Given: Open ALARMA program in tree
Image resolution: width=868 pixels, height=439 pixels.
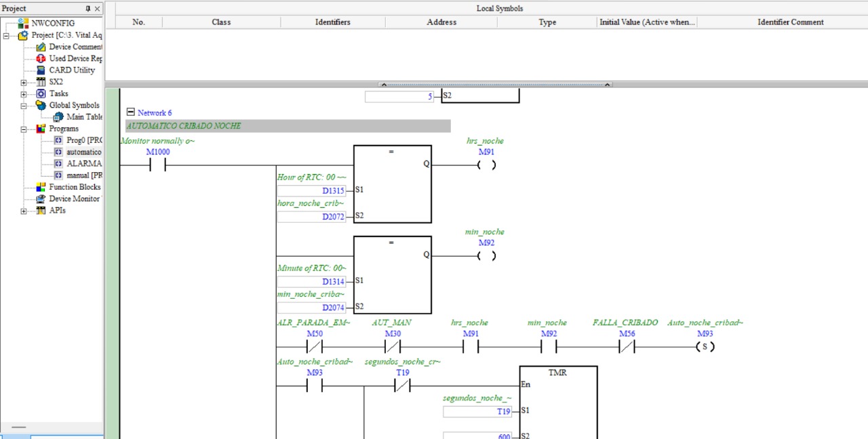Looking at the screenshot, I should tap(84, 163).
